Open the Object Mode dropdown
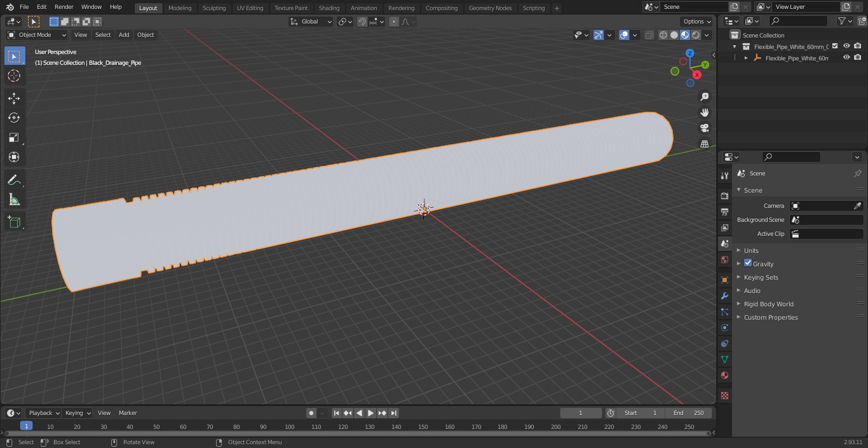The height and width of the screenshot is (448, 868). click(37, 35)
